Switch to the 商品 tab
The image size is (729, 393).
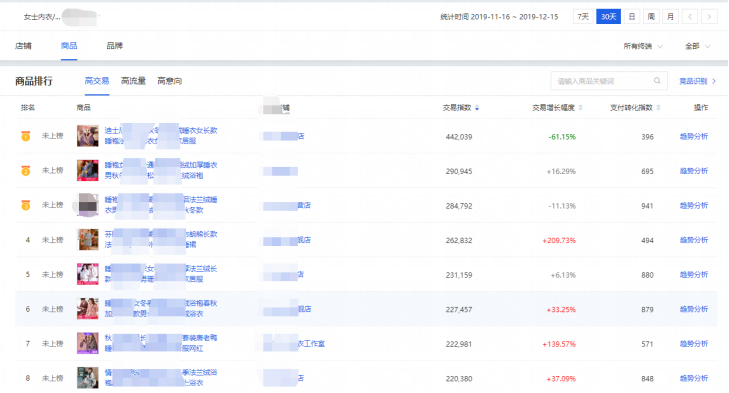69,46
